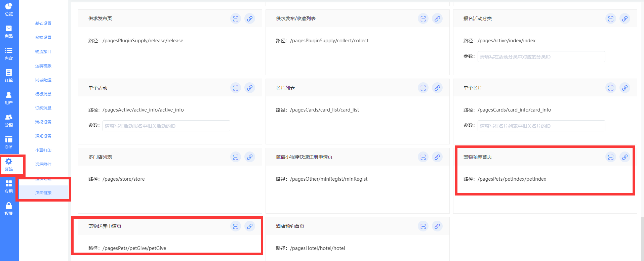The width and height of the screenshot is (644, 261).
Task: Click scan-code icon on 单个名片 card
Action: click(611, 88)
